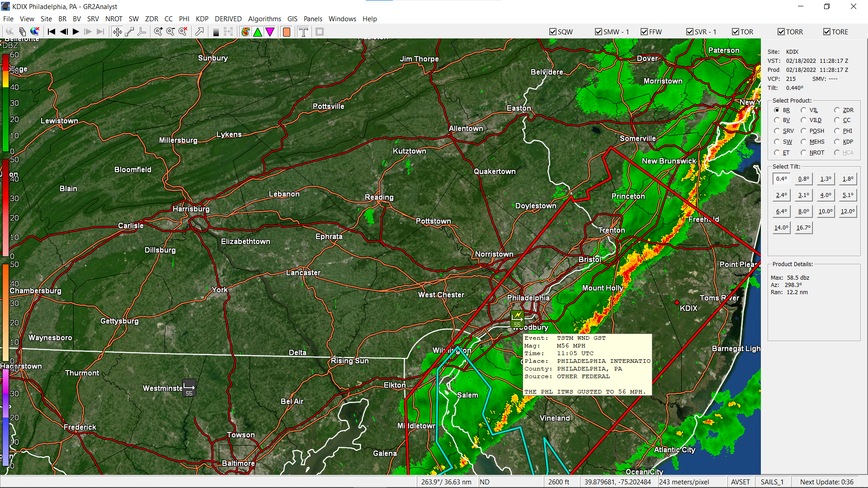The height and width of the screenshot is (488, 868).
Task: Select the POSH product radio button
Action: pos(803,131)
